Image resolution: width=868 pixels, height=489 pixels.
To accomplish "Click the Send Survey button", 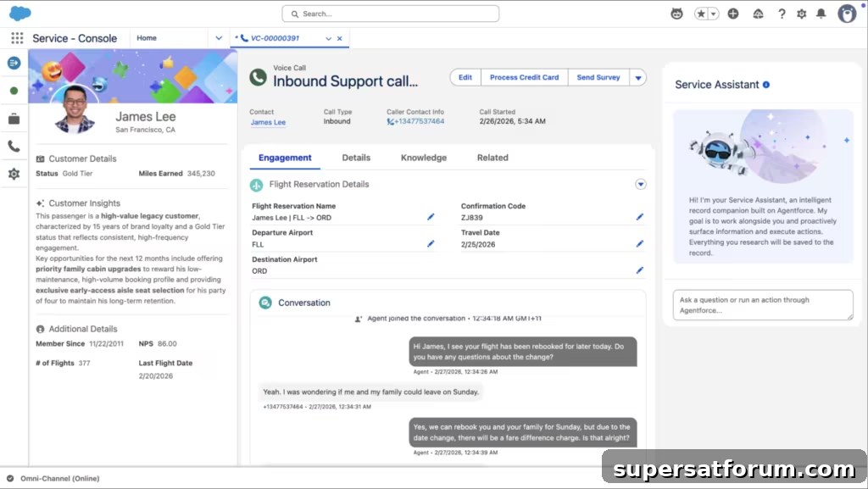I will click(598, 77).
